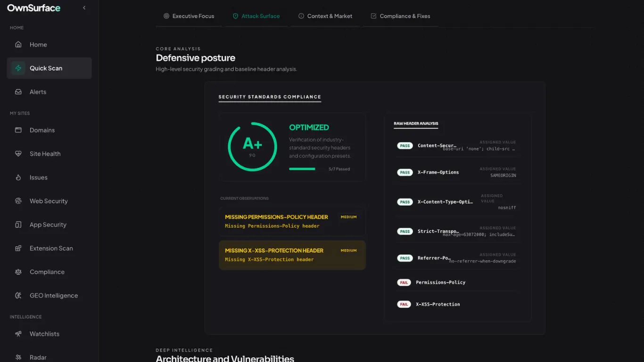Click the X-Content-Type-Options PASS badge

point(405,202)
